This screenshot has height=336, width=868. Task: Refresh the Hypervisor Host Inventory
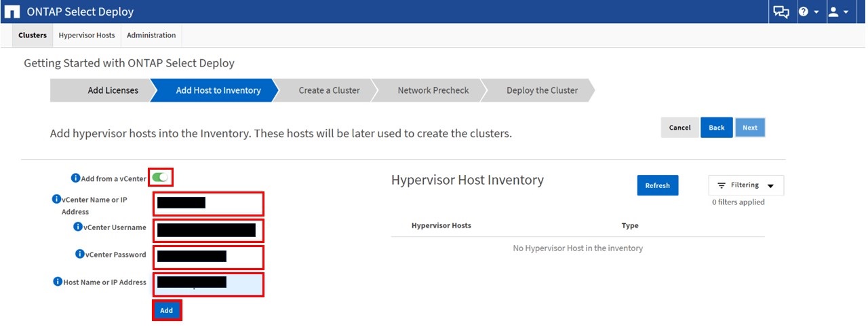(657, 185)
